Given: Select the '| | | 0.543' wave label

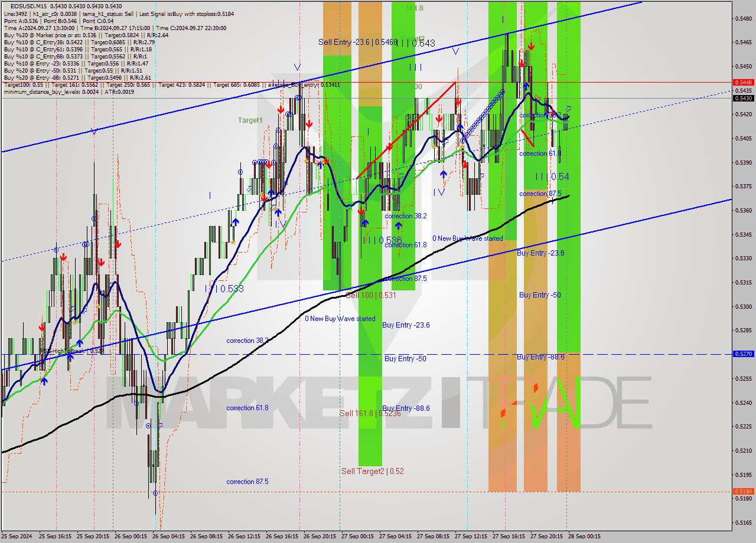Looking at the screenshot, I should 415,43.
